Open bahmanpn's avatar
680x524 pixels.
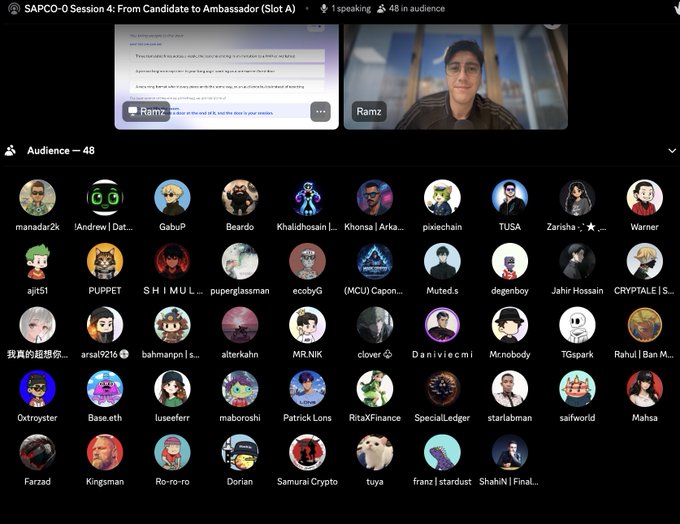(x=172, y=325)
